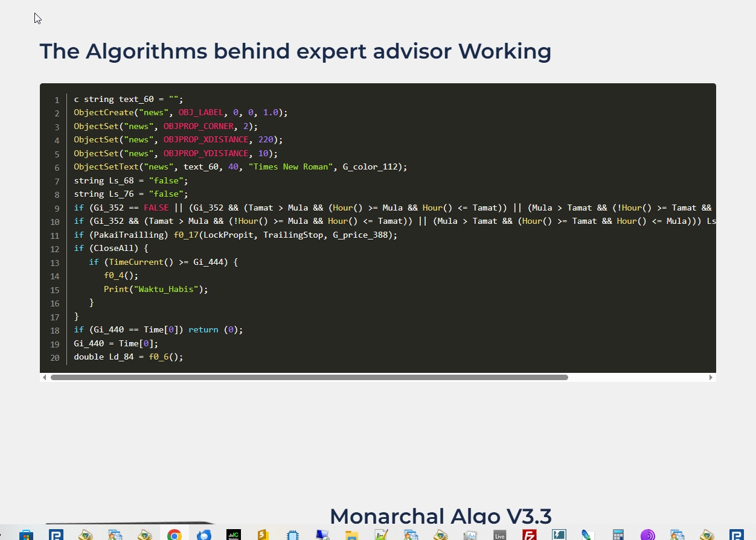This screenshot has height=540, width=756.
Task: Click the OBJPROP_CORNER code line
Action: coord(166,126)
